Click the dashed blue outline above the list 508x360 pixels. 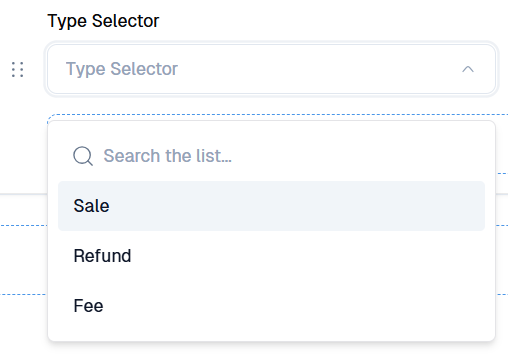pyautogui.click(x=277, y=115)
